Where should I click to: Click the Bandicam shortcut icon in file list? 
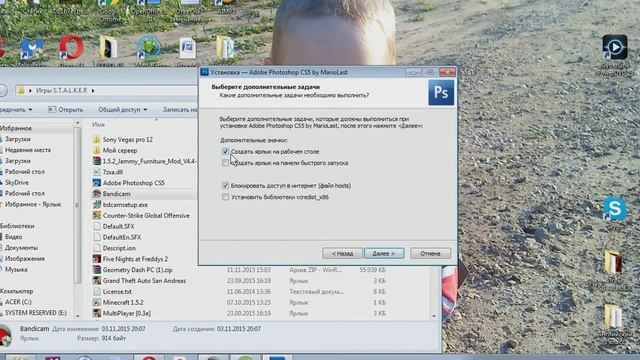[97, 194]
